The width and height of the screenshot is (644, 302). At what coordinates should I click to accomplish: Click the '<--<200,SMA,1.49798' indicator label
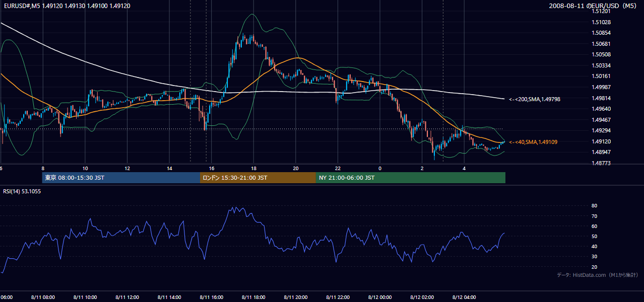[x=534, y=100]
